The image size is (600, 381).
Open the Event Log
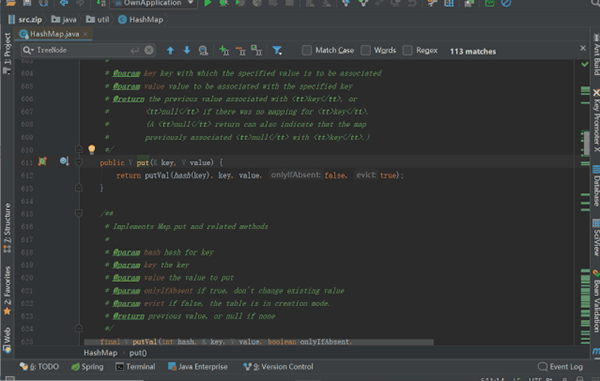point(560,366)
